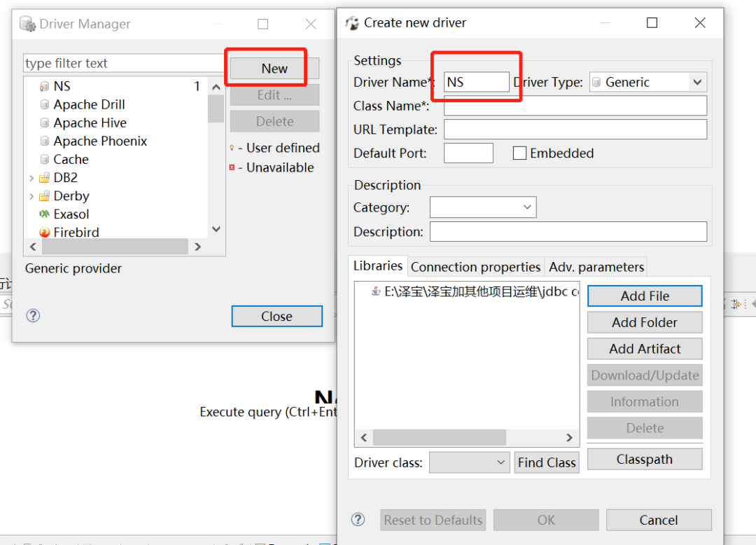Screen dimensions: 756x545
Task: Expand the Derby tree node
Action: pos(31,196)
